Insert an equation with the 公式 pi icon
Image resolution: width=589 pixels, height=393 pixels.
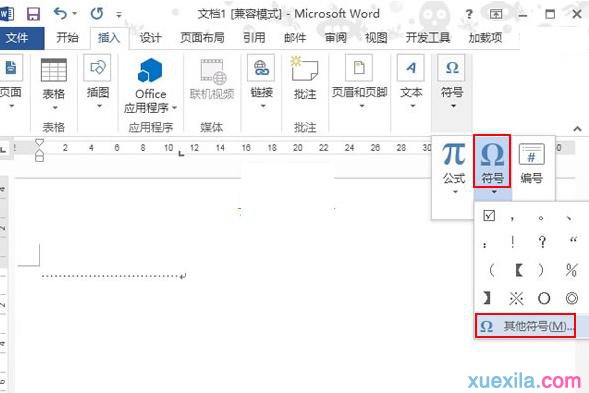click(x=454, y=154)
